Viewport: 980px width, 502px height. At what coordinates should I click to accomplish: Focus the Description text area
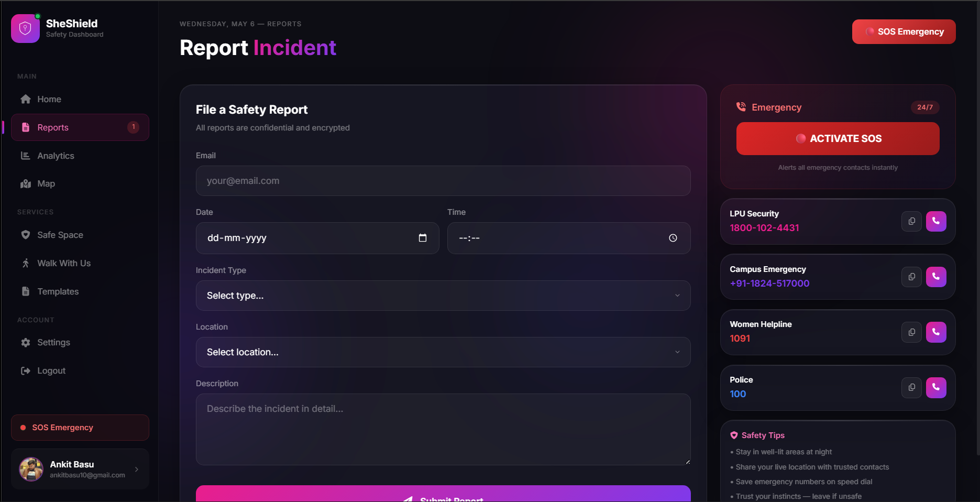[443, 429]
